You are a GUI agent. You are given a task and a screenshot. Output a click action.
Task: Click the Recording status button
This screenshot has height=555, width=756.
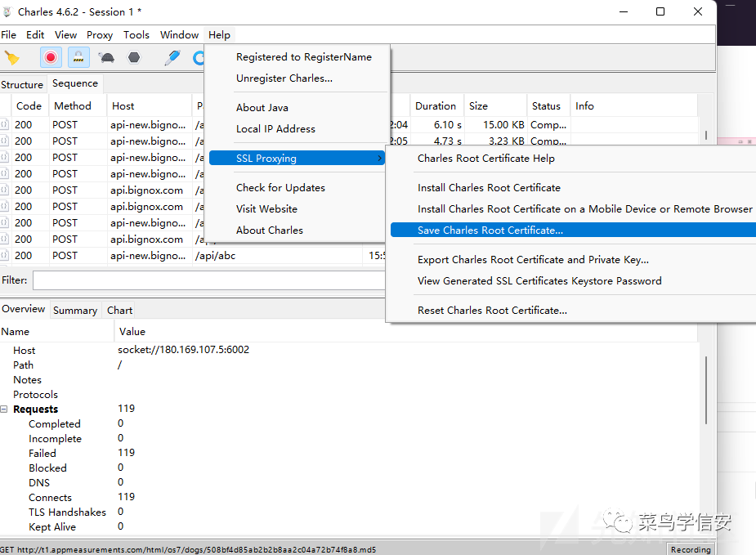tap(690, 549)
